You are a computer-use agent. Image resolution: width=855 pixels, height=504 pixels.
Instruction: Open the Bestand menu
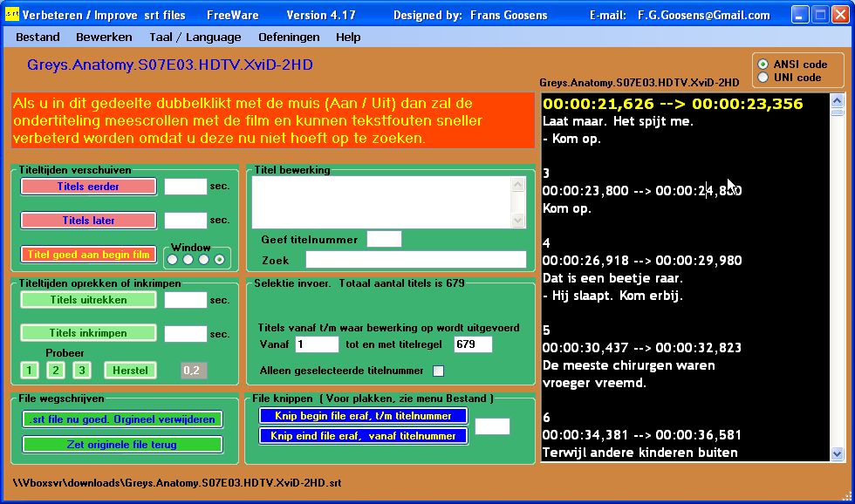point(38,37)
